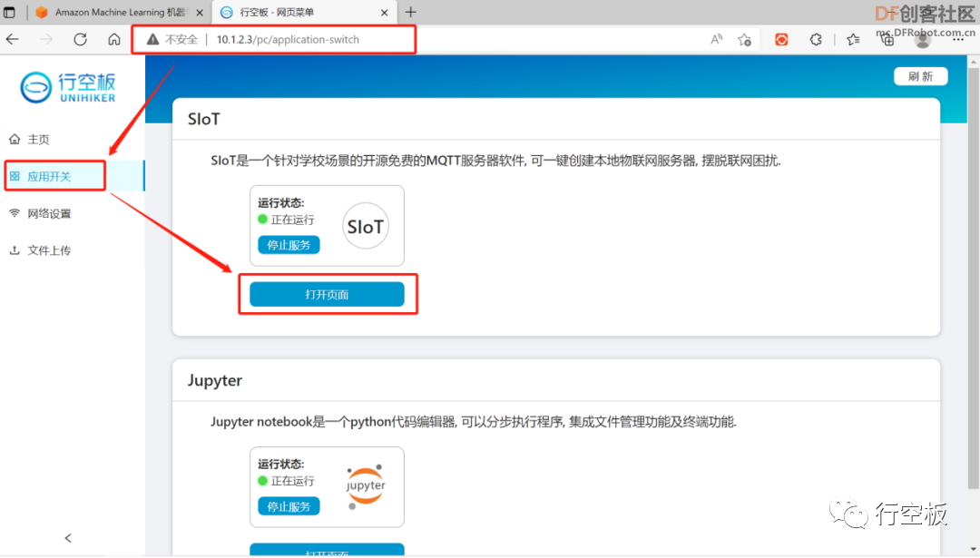Click the wifi icon beside 网络设置
Viewport: 980px width, 558px height.
(15, 213)
